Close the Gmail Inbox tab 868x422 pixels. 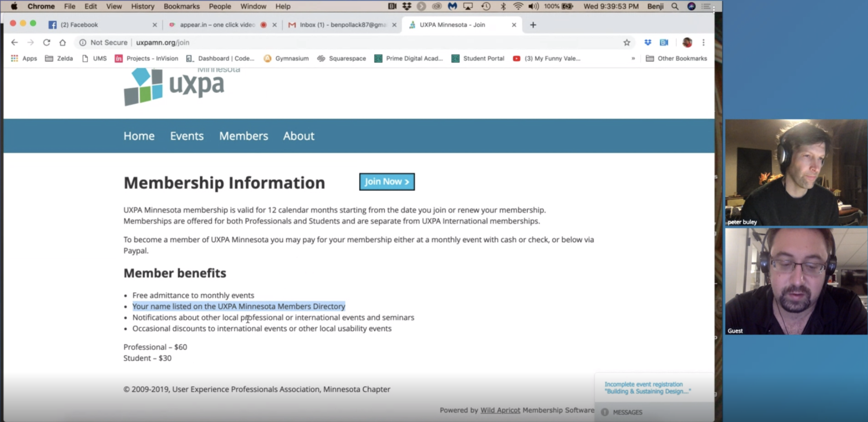[394, 25]
